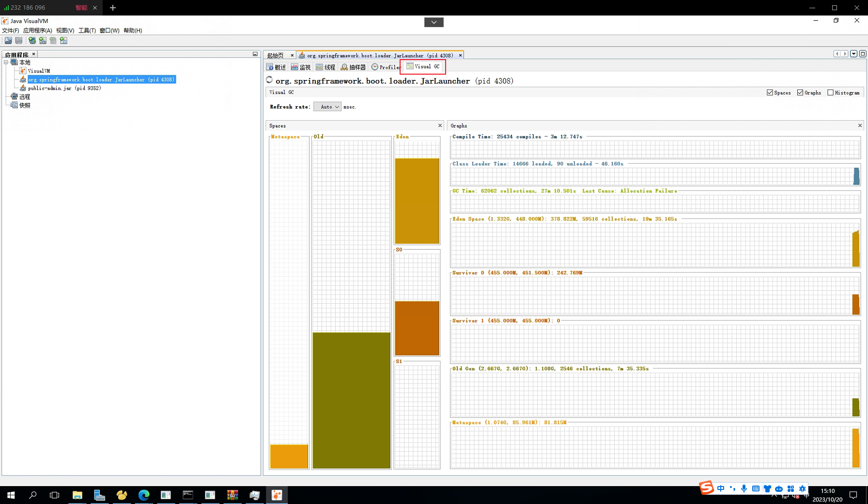Close the Graphs panel
This screenshot has width=868, height=504.
point(860,126)
